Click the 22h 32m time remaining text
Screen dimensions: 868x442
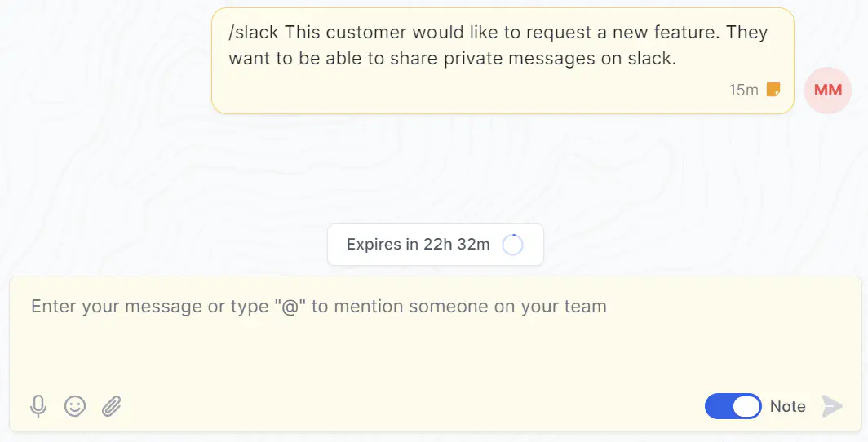click(x=457, y=244)
